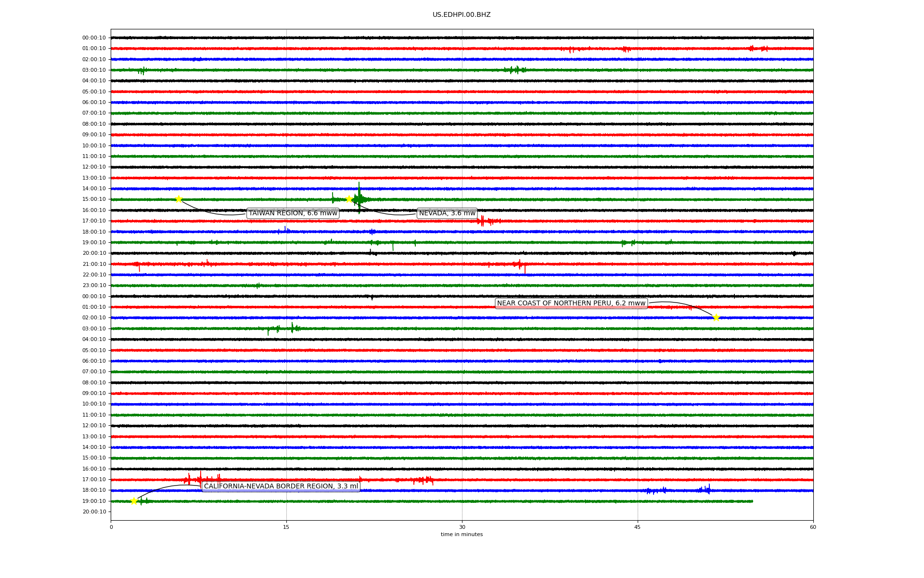The height and width of the screenshot is (578, 924).
Task: Click the 45 tick on time axis
Action: coord(638,527)
